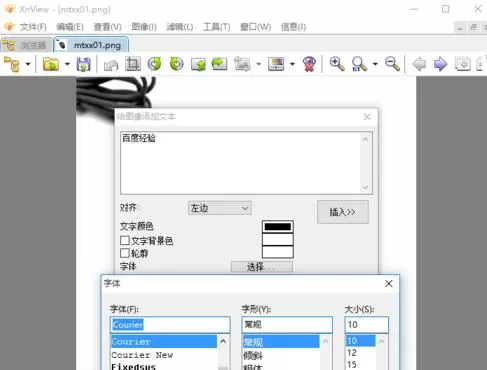Open the 窗口(W) menu

[255, 27]
